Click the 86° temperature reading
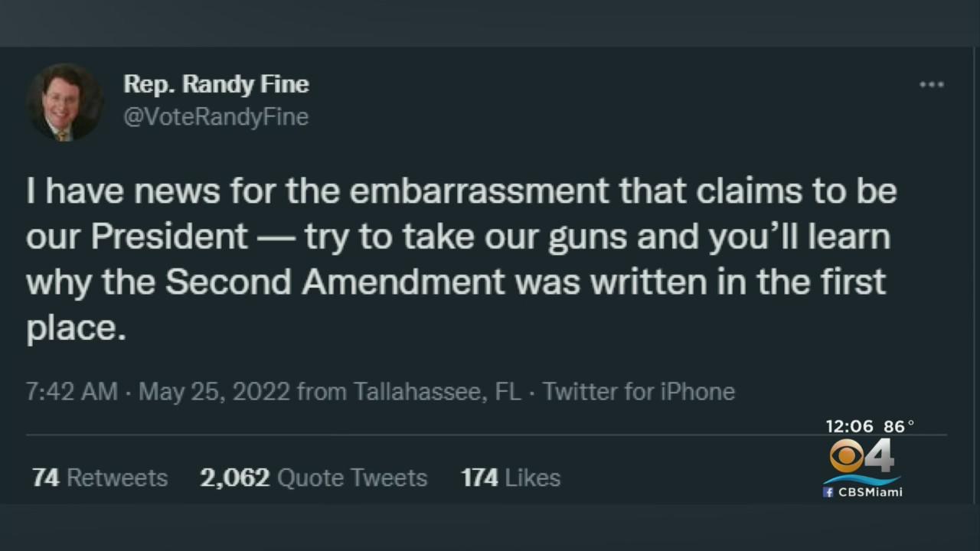 pos(899,426)
